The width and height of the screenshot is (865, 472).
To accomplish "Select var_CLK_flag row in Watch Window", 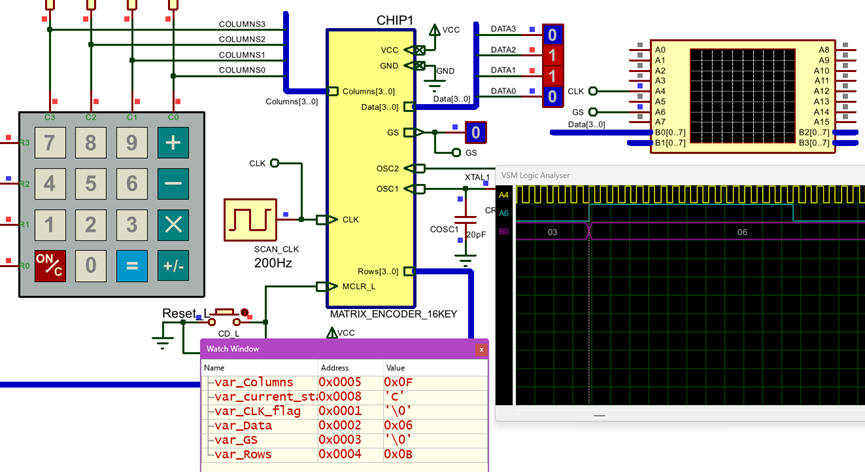I will click(345, 411).
